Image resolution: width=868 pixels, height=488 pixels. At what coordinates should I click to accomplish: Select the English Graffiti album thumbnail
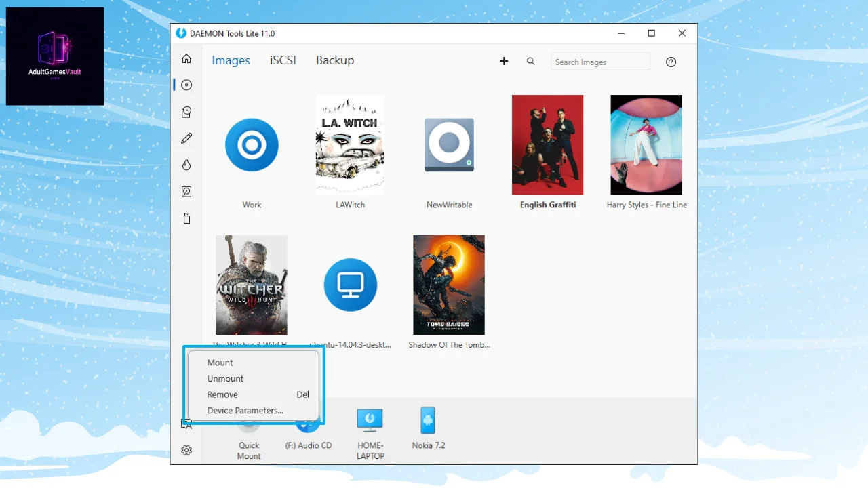tap(547, 145)
